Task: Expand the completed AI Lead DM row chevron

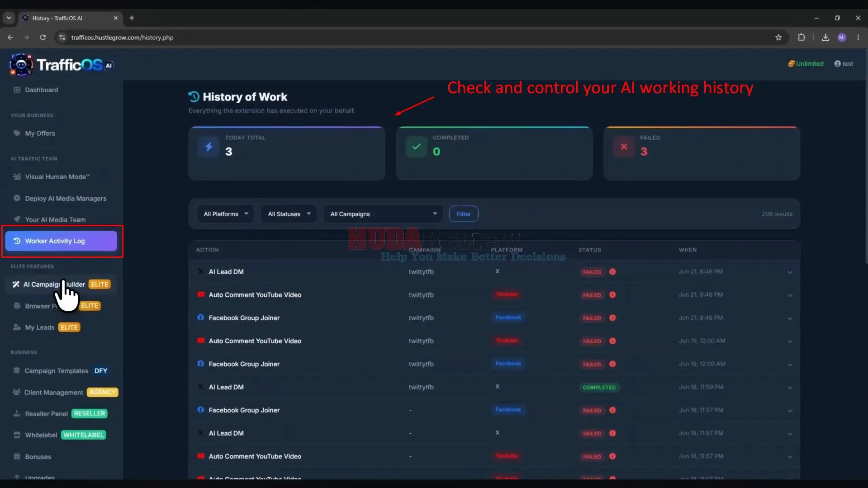Action: tap(790, 388)
